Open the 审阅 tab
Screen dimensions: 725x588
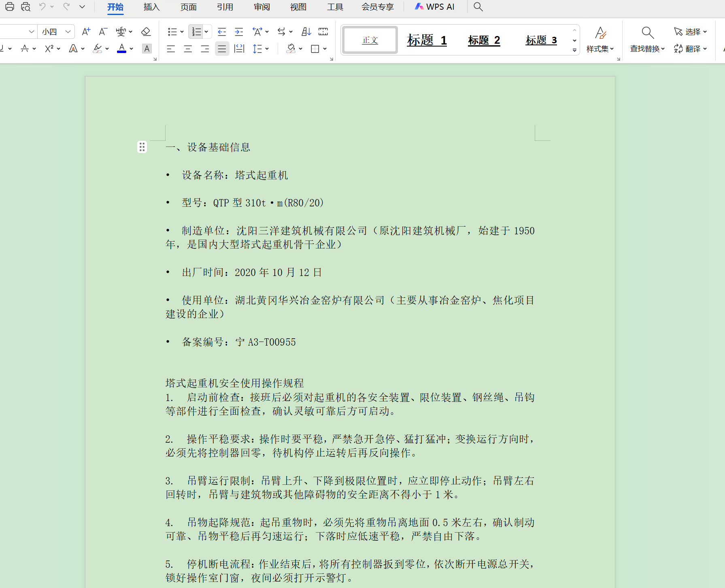click(262, 7)
